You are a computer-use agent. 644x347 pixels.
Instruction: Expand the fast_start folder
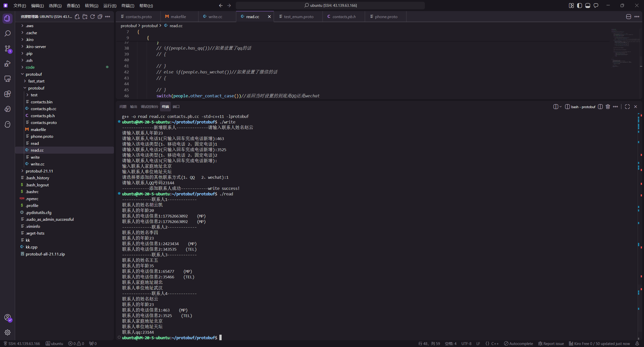(x=36, y=81)
